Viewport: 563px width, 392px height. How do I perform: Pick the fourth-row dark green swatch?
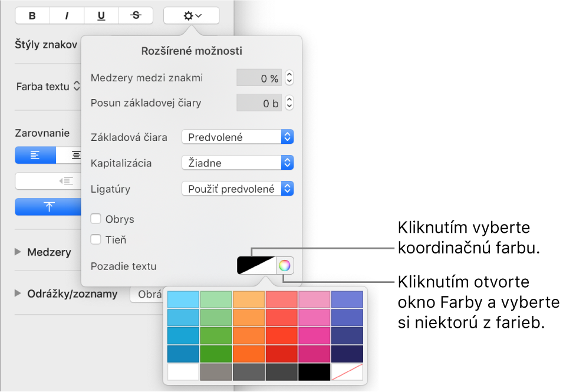pos(216,354)
